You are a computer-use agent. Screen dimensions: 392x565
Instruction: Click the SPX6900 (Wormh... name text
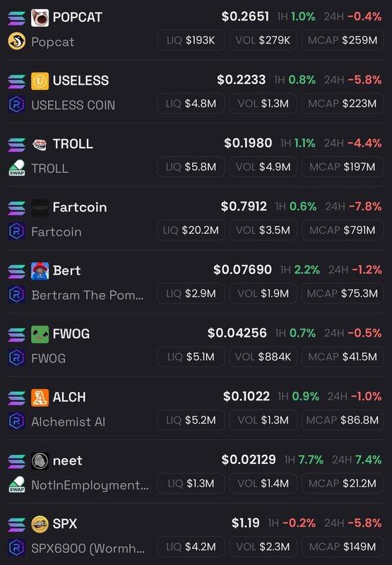point(88,549)
